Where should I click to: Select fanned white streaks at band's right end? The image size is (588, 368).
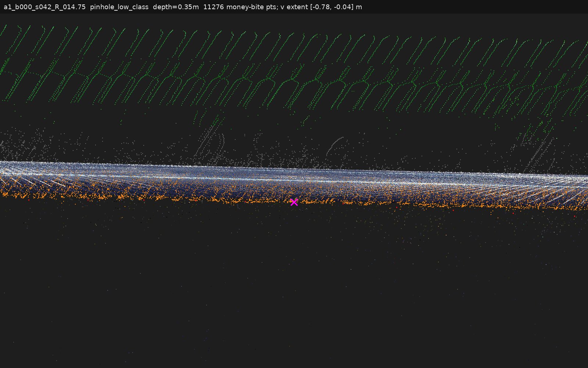tap(551, 191)
